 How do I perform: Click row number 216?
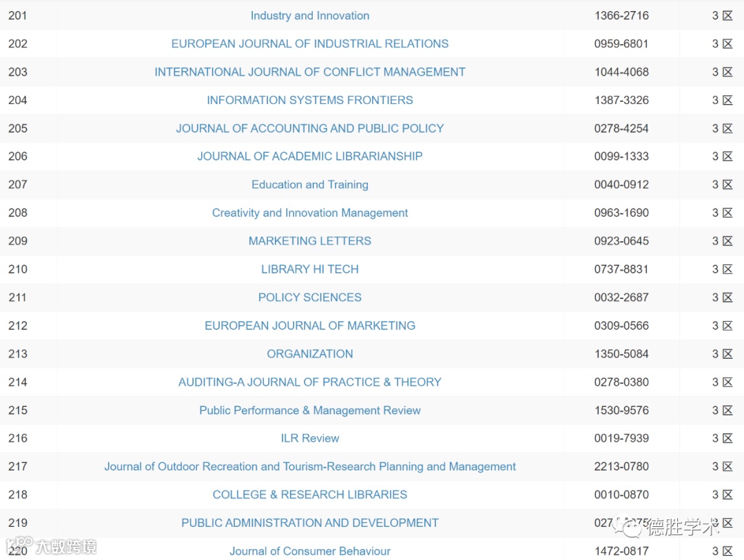tap(17, 438)
